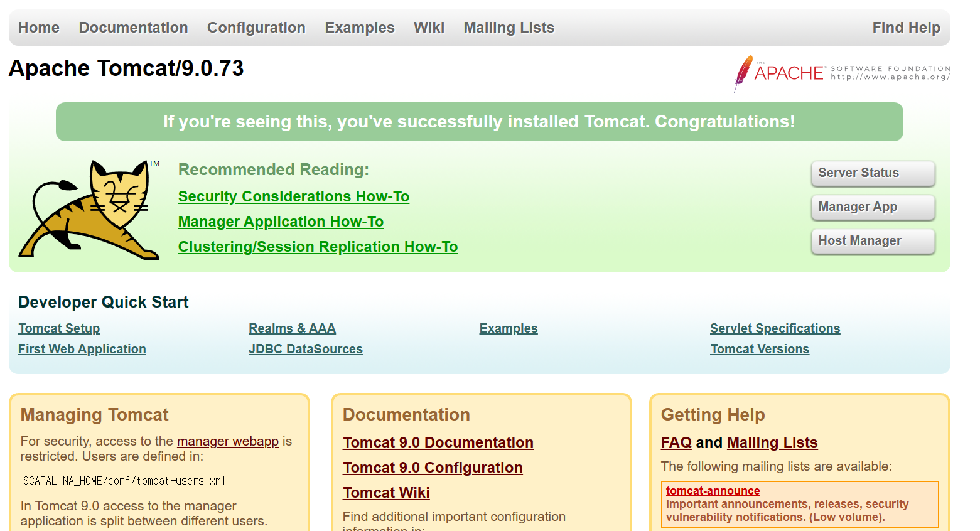Open the Manager App button
980x531 pixels.
click(873, 207)
